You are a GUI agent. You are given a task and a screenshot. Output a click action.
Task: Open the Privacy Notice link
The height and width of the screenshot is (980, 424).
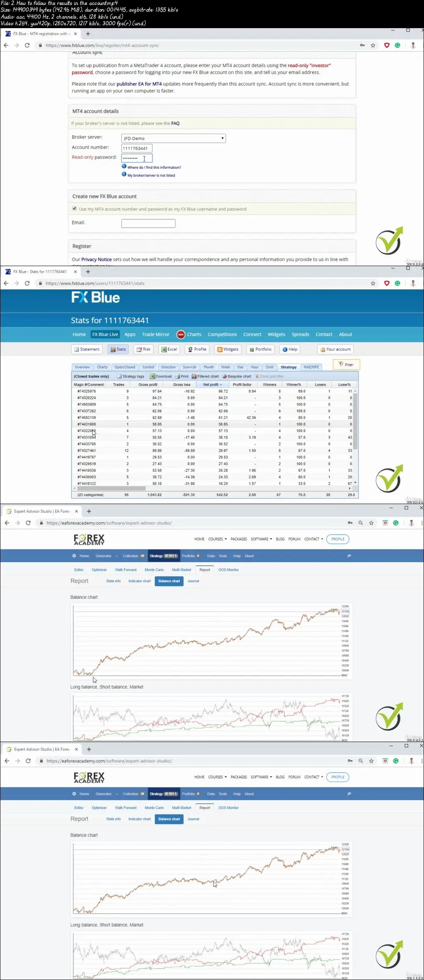[96, 259]
